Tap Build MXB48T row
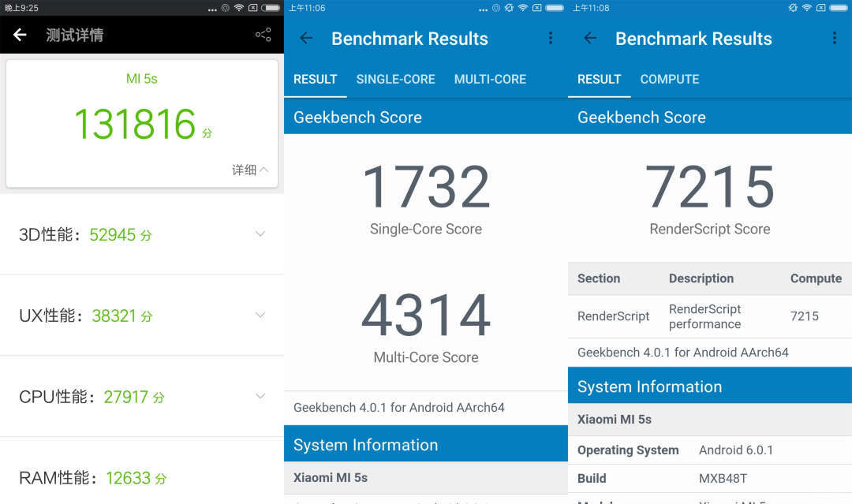This screenshot has width=852, height=504. (710, 479)
